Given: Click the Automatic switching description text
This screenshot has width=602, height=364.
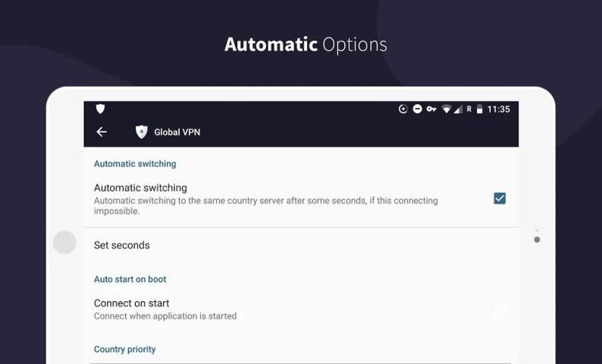Looking at the screenshot, I should 265,206.
